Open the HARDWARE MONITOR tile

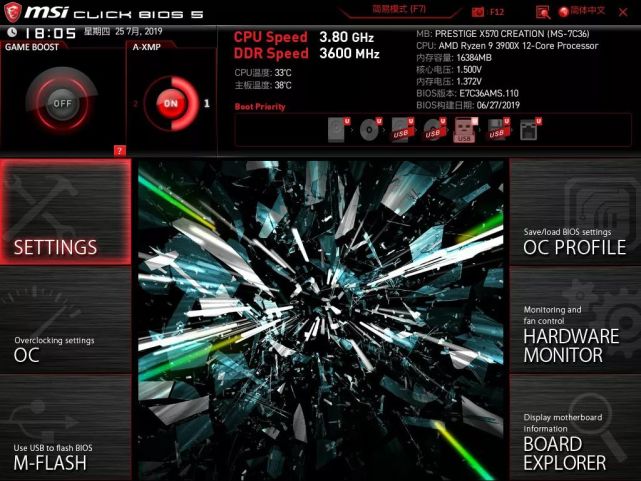point(575,320)
